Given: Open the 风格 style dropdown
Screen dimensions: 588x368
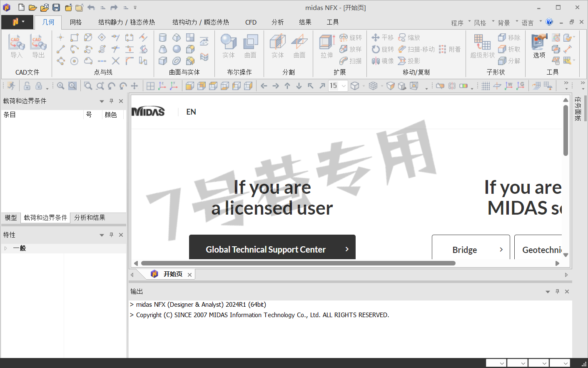Looking at the screenshot, I should (x=484, y=23).
